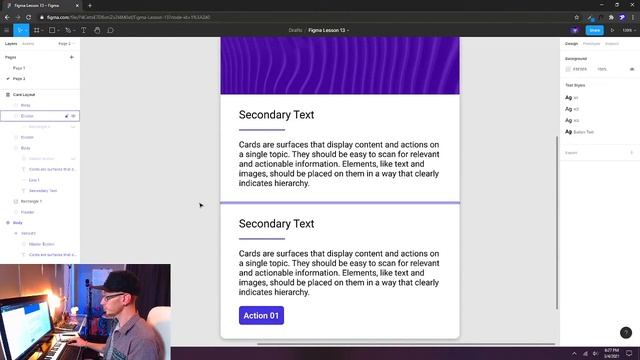
Task: Open the Figma main menu hamburger icon
Action: point(6,30)
